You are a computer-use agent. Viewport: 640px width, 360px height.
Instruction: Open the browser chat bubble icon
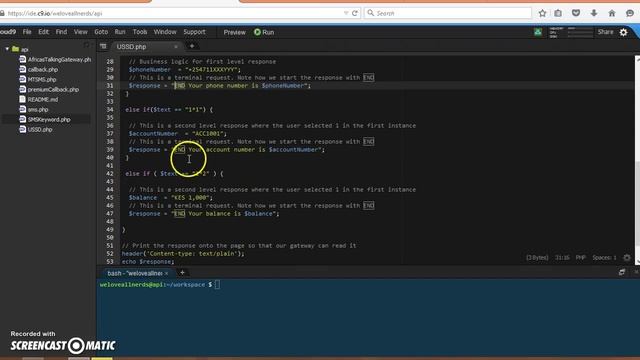point(630,13)
